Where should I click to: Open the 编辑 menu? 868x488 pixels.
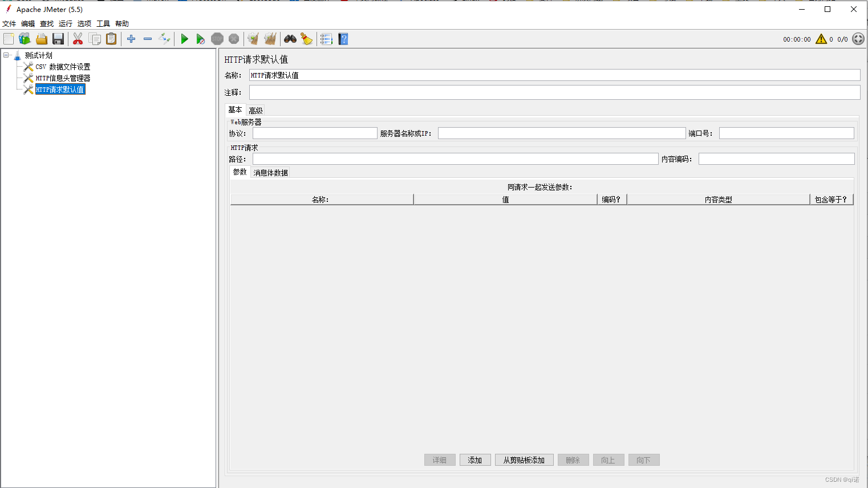(x=28, y=23)
